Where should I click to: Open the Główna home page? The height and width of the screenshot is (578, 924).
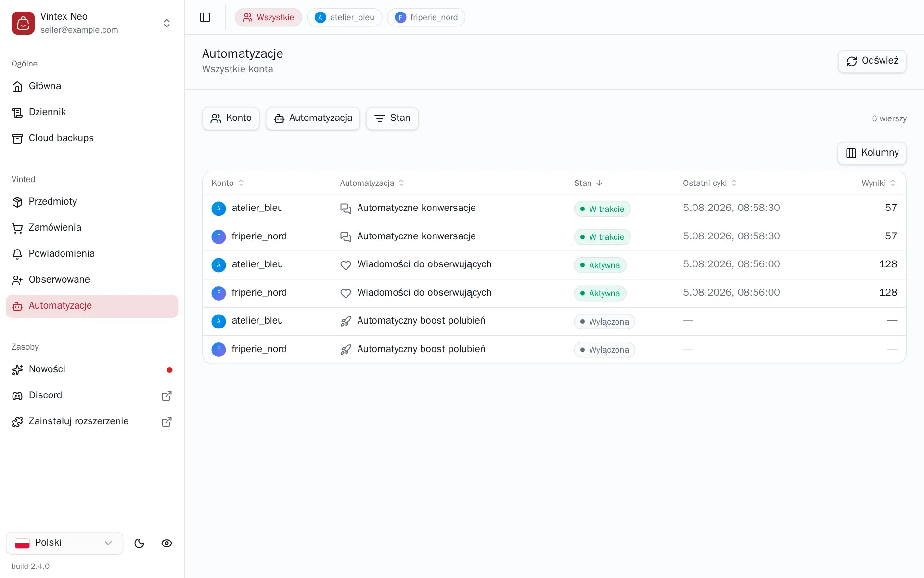coord(92,86)
